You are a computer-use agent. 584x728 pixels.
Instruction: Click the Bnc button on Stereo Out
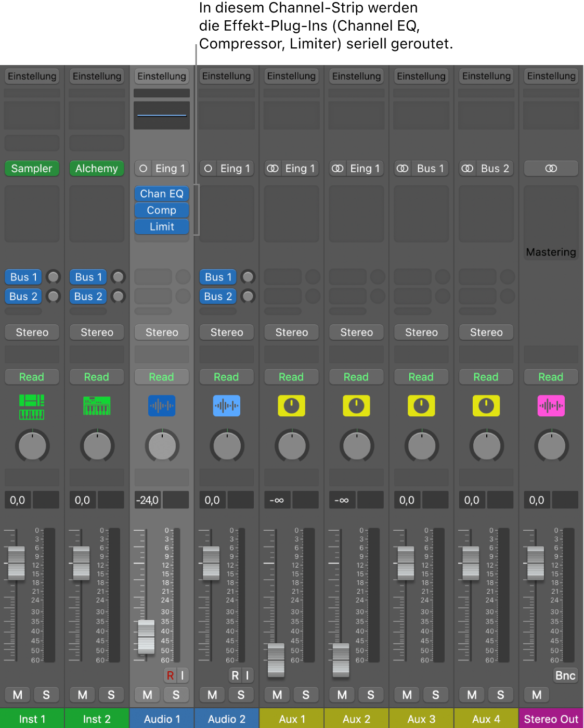click(565, 675)
